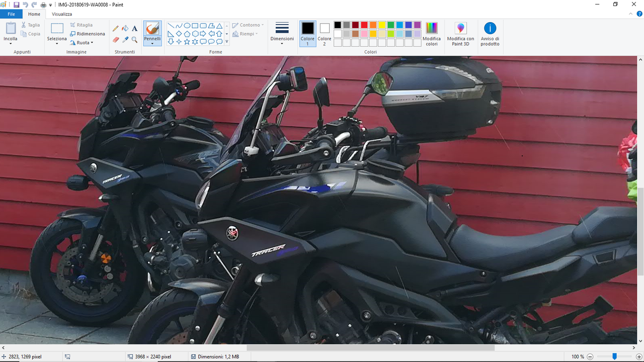Choose the Pentagon shape
The width and height of the screenshot is (644, 362).
187,34
